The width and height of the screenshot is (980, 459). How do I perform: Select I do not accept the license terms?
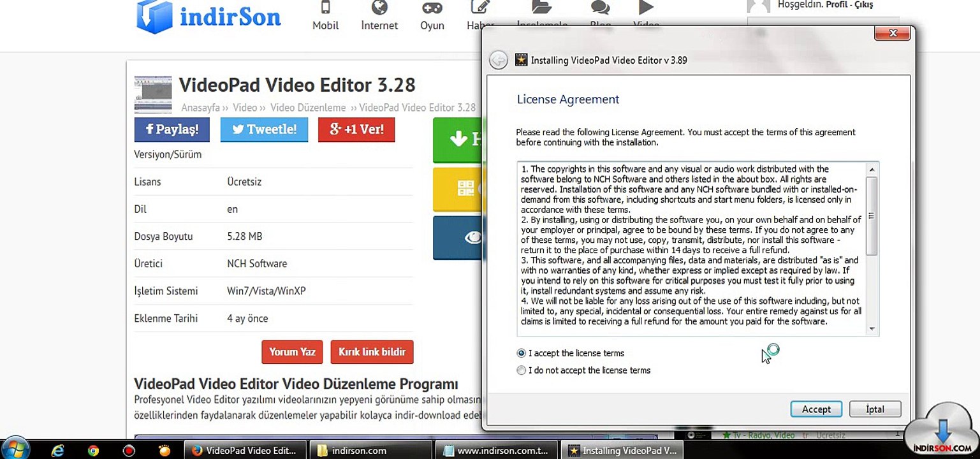click(522, 370)
